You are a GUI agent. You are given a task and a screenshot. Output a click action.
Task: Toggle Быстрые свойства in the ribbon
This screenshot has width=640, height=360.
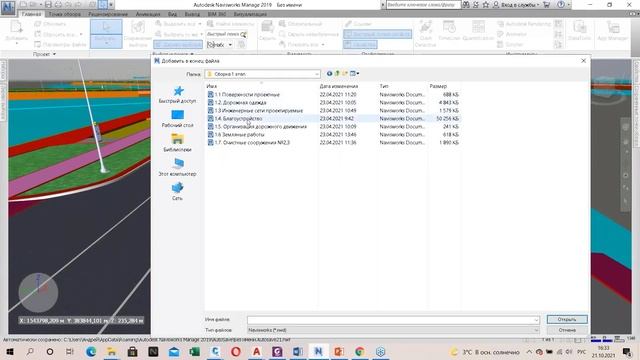pos(378,34)
